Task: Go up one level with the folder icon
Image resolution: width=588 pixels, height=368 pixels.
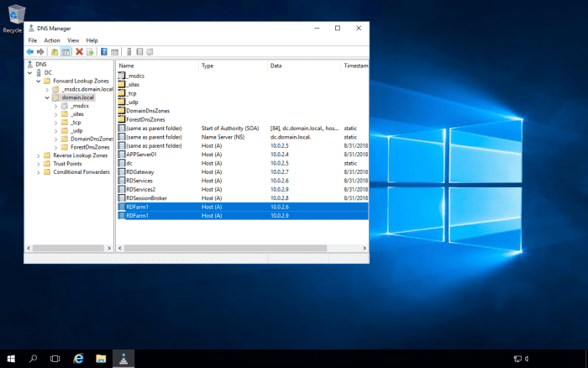Action: 55,52
